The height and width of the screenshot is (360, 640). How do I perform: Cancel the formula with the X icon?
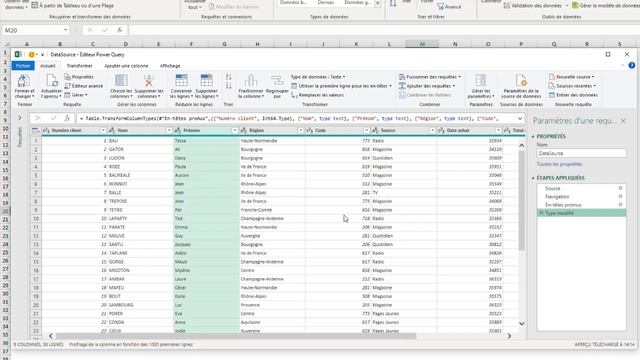tap(38, 118)
